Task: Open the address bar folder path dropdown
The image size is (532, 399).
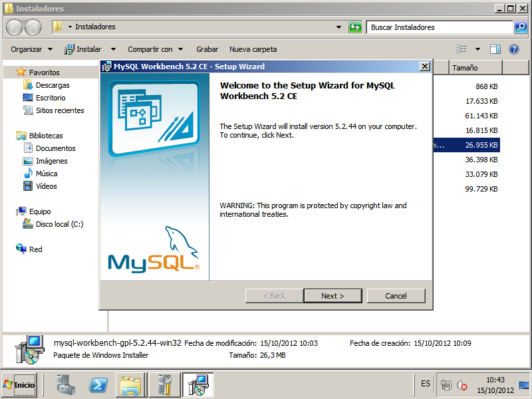Action: tap(70, 27)
